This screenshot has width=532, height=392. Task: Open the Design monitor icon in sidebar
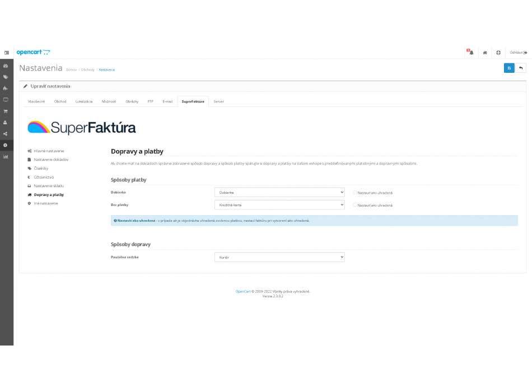pos(6,100)
